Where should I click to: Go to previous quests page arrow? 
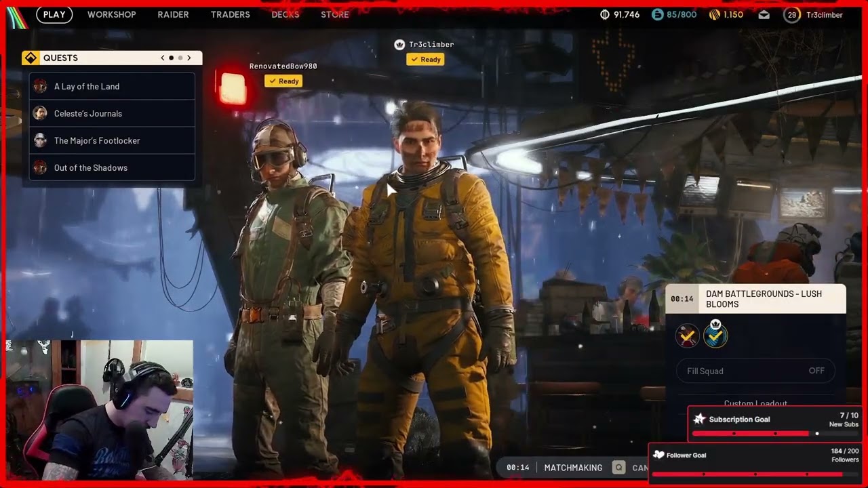(163, 58)
